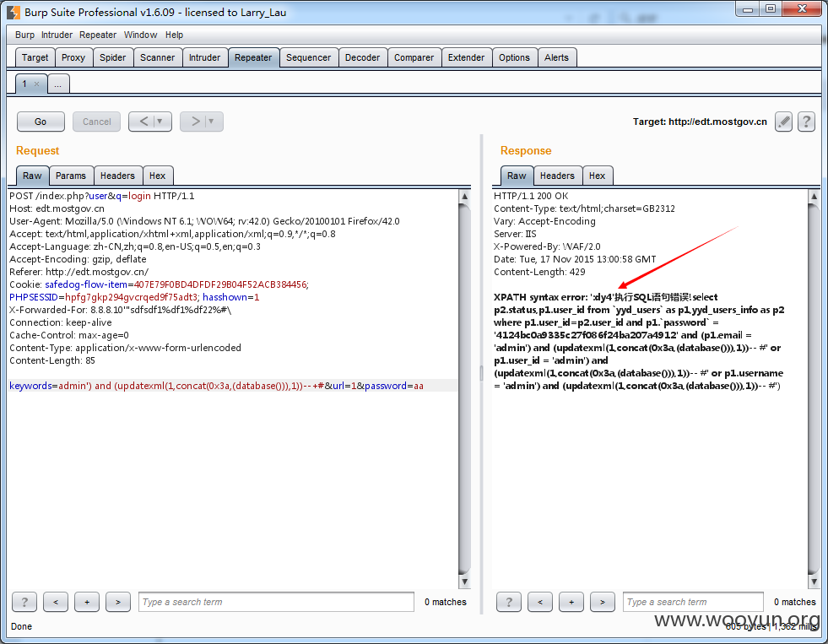Viewport: 828px width, 644px height.
Task: Open the Help menu
Action: click(x=174, y=35)
